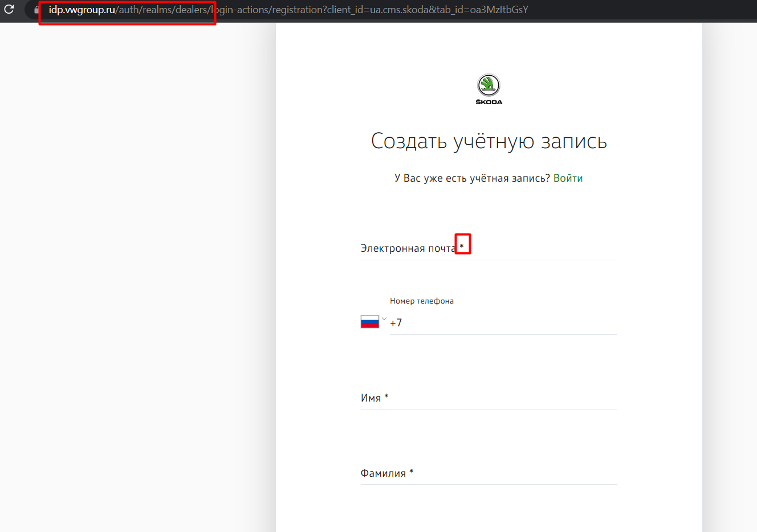The height and width of the screenshot is (532, 757).
Task: Click the lock icon in address bar
Action: pyautogui.click(x=36, y=10)
